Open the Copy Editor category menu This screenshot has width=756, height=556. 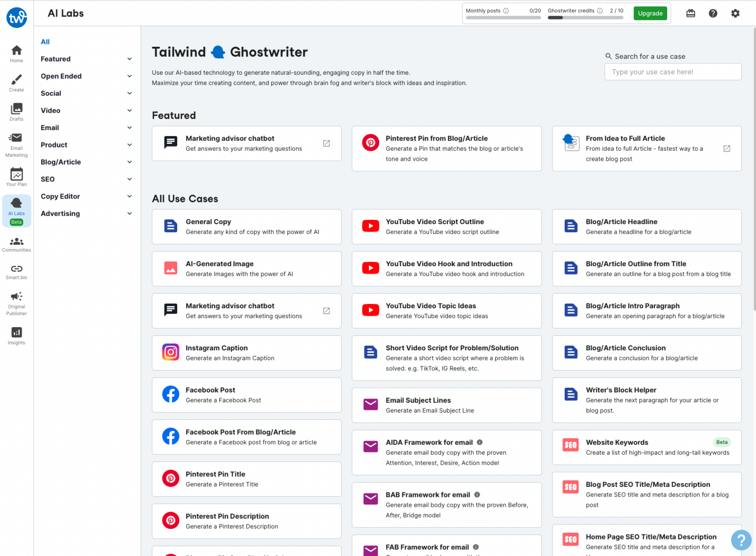click(86, 196)
